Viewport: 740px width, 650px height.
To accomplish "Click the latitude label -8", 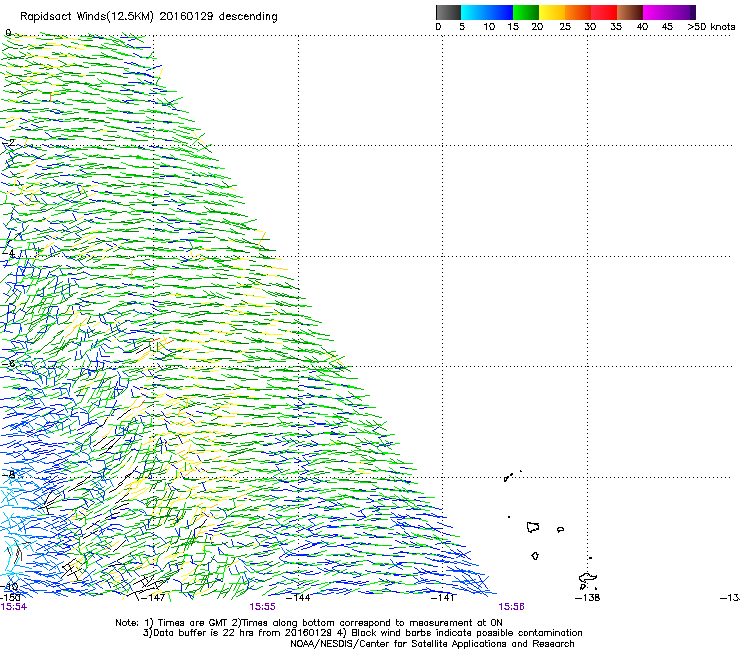I will coord(8,475).
